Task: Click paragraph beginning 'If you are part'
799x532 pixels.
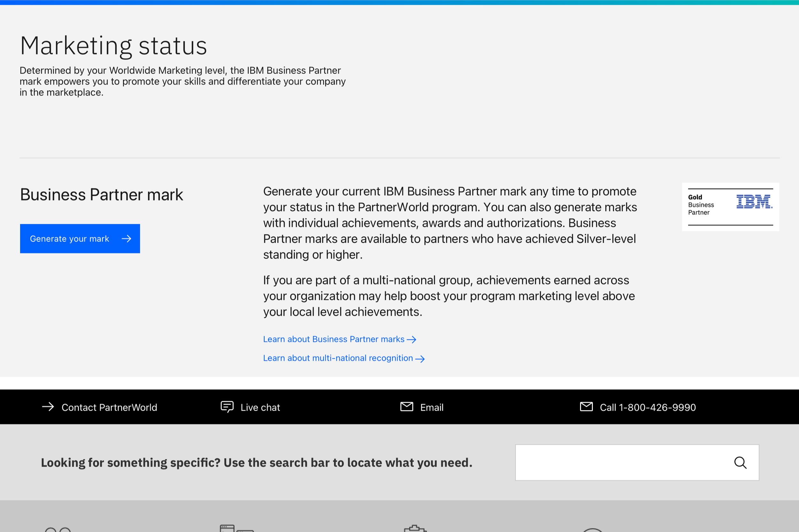Action: point(449,296)
